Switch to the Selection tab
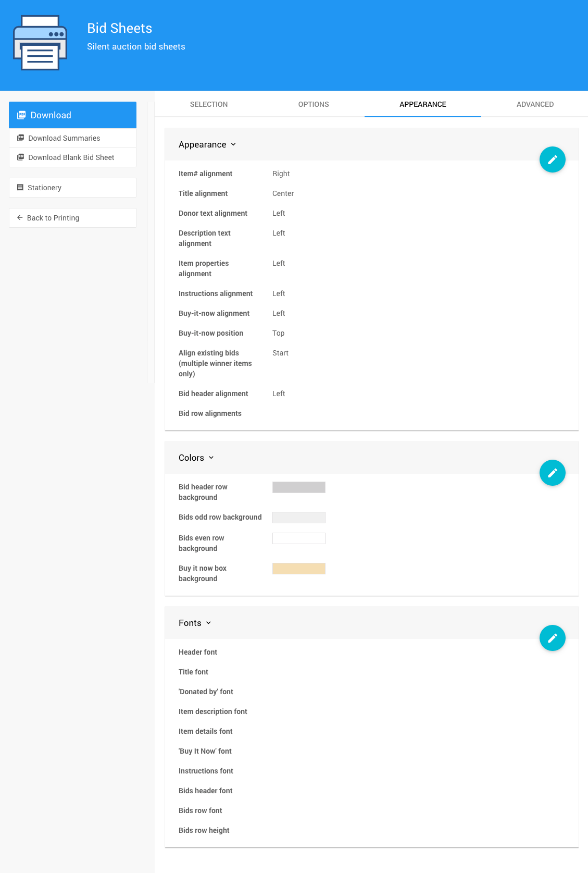Image resolution: width=588 pixels, height=873 pixels. point(209,104)
